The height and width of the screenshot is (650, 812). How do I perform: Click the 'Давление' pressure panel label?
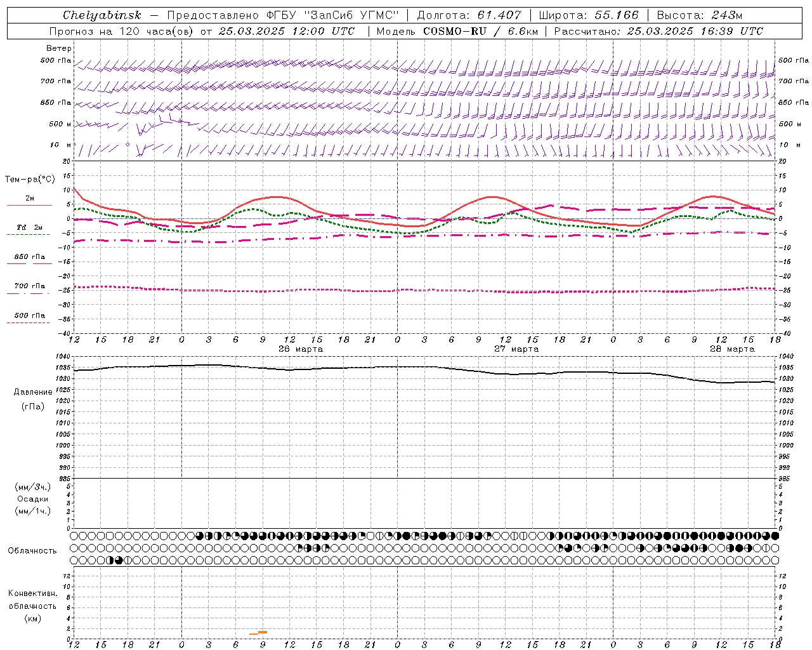pyautogui.click(x=33, y=392)
